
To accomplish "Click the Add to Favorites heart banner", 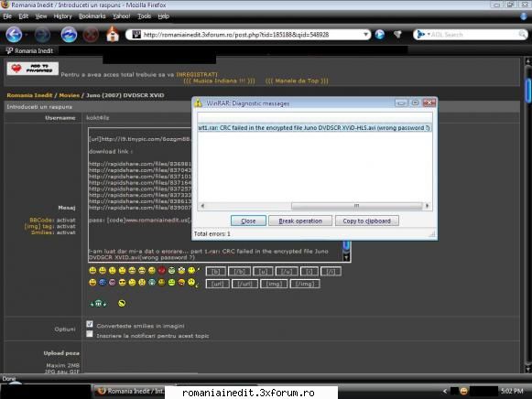I will click(33, 69).
